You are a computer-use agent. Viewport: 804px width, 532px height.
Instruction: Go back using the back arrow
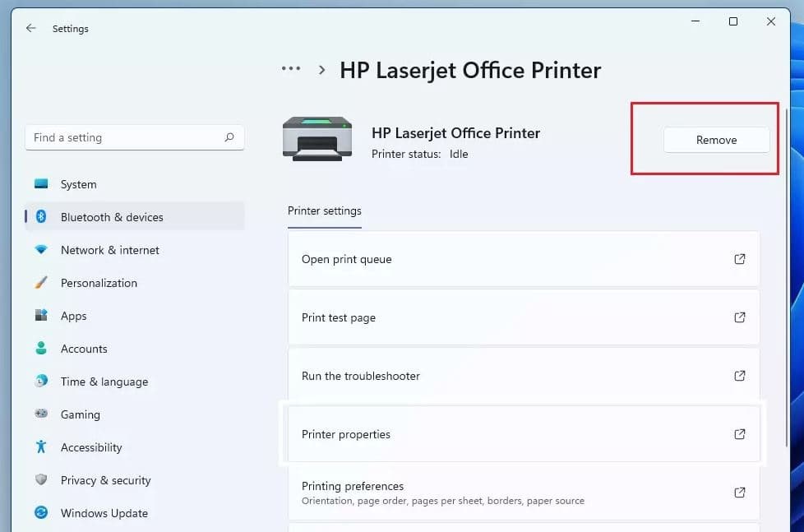click(31, 28)
